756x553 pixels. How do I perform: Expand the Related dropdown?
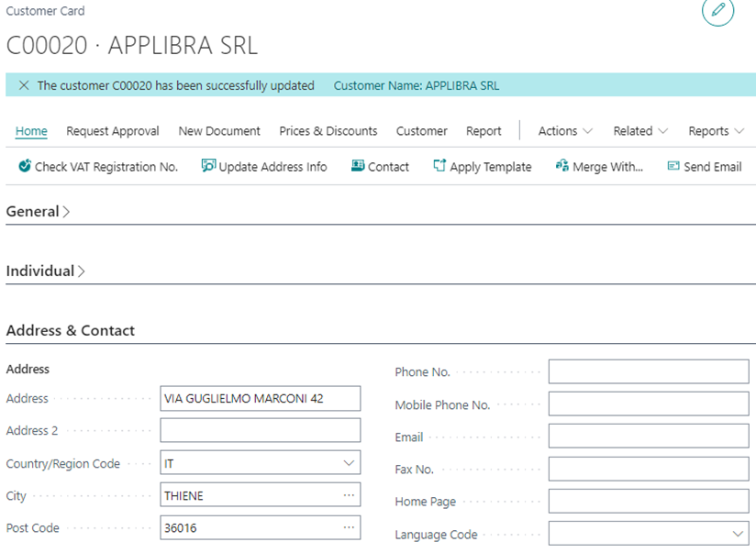[640, 131]
